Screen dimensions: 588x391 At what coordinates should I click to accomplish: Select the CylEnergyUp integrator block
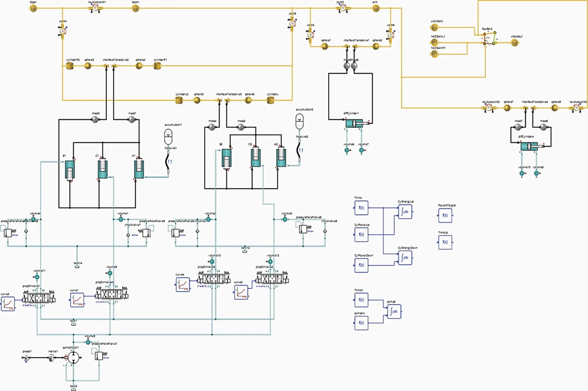click(x=405, y=212)
